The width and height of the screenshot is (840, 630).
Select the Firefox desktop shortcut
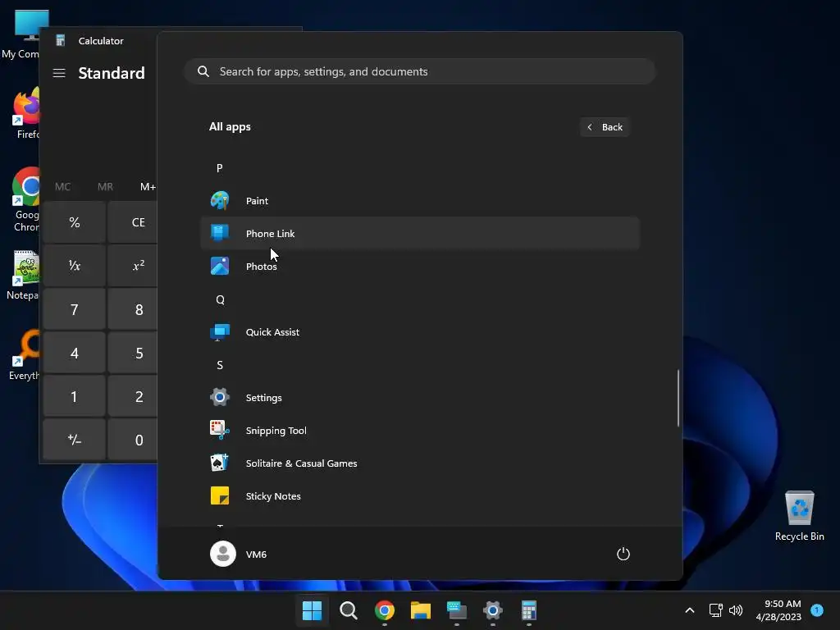(25, 113)
